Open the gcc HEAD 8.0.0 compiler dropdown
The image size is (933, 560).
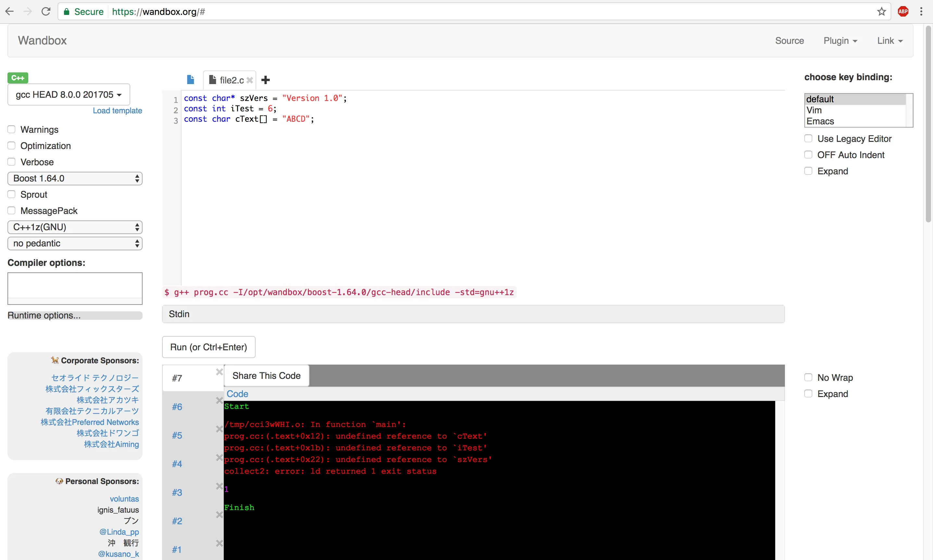coord(69,95)
